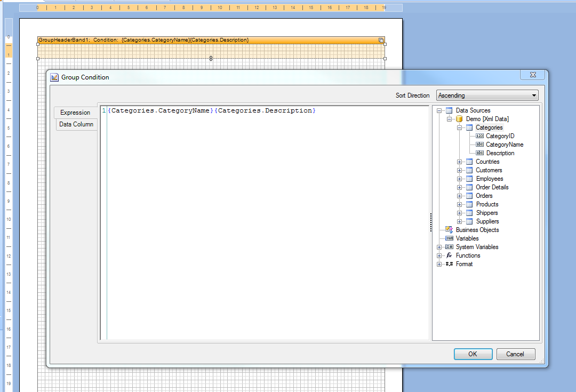Viewport: 576px width, 392px height.
Task: Collapse the Demo [Xml Data] node
Action: click(x=449, y=119)
